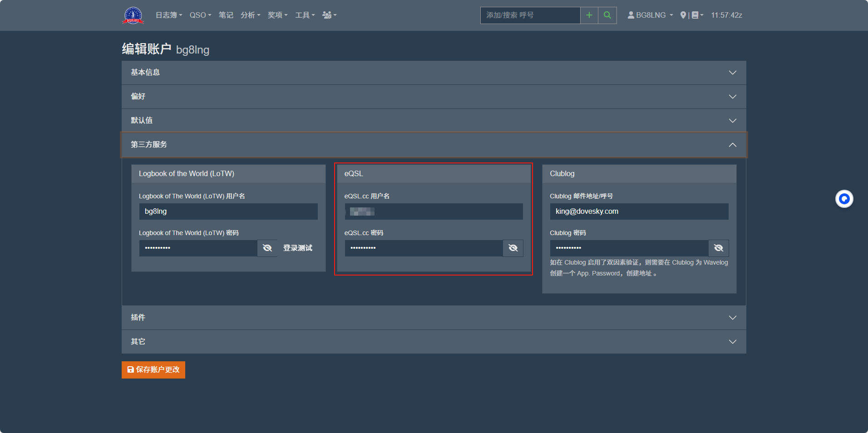868x433 pixels.
Task: Click the 编辑账户 page heading
Action: point(146,49)
